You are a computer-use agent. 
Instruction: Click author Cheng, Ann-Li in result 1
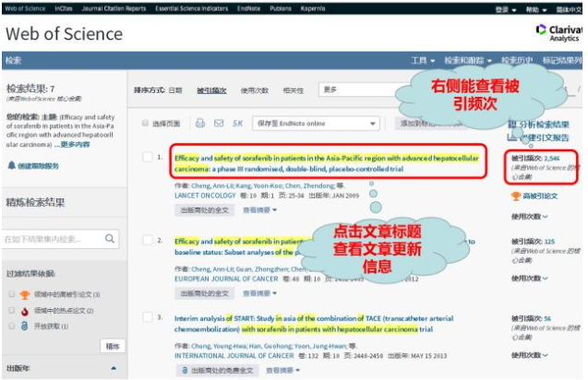coord(212,185)
